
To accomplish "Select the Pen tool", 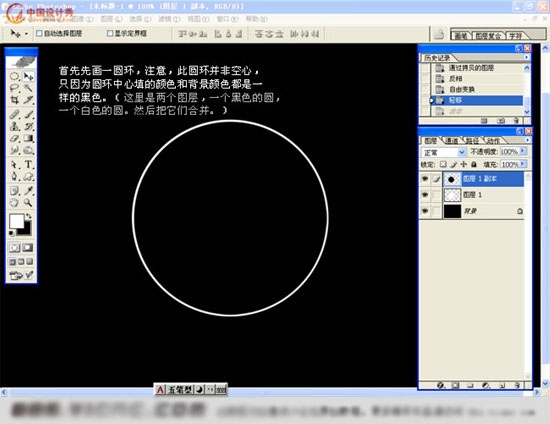I will tap(14, 176).
